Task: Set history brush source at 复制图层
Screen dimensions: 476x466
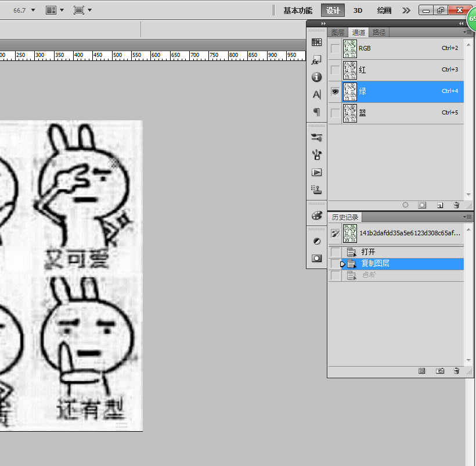Action: pos(335,263)
